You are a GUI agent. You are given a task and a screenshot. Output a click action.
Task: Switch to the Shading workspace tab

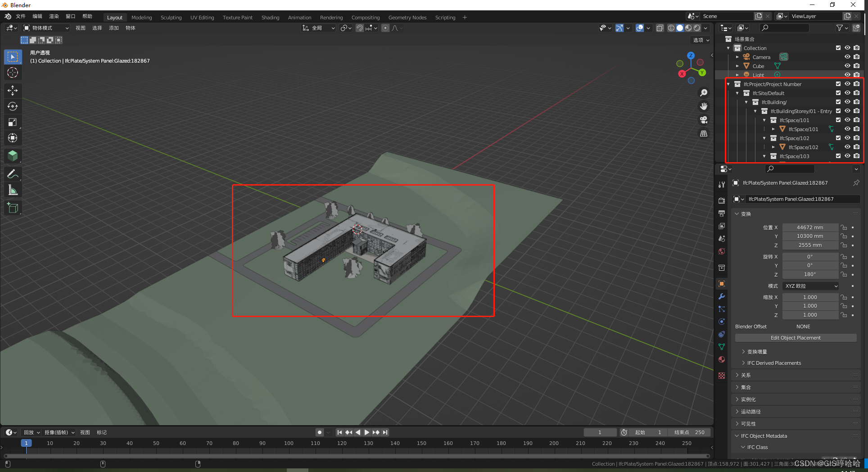coord(270,18)
